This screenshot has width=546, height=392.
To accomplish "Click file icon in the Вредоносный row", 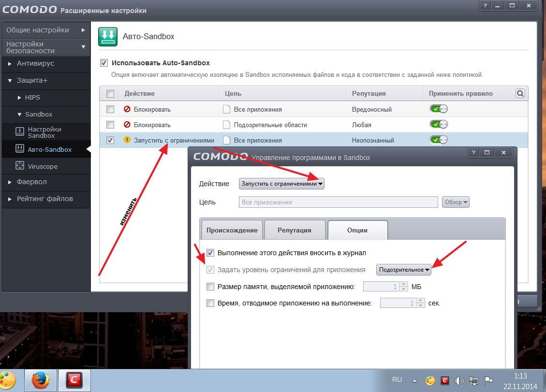I will [x=227, y=109].
